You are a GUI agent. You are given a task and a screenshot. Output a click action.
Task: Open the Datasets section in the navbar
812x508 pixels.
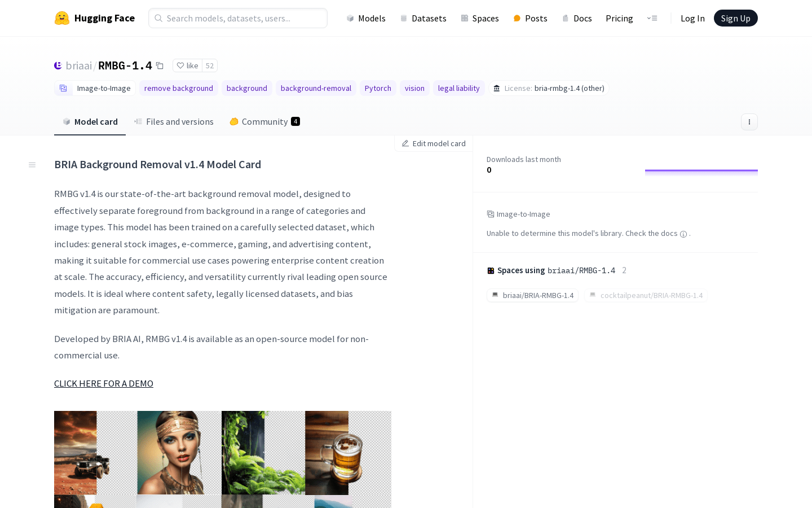click(423, 18)
